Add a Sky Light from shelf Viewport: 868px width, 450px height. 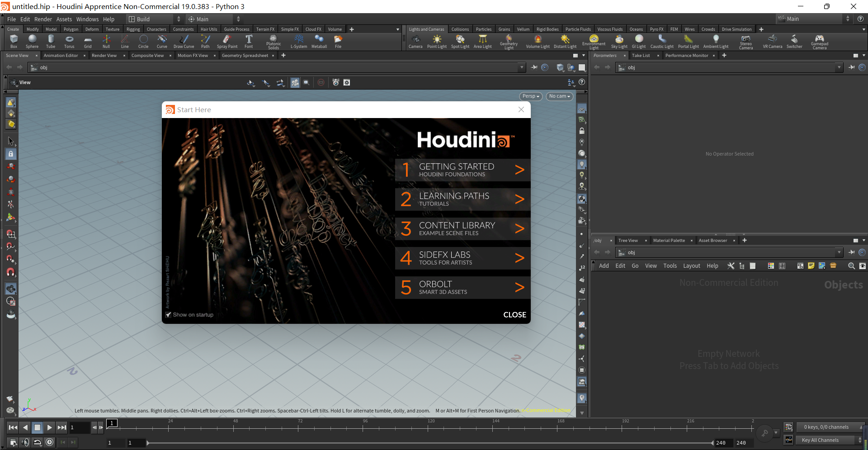[619, 41]
